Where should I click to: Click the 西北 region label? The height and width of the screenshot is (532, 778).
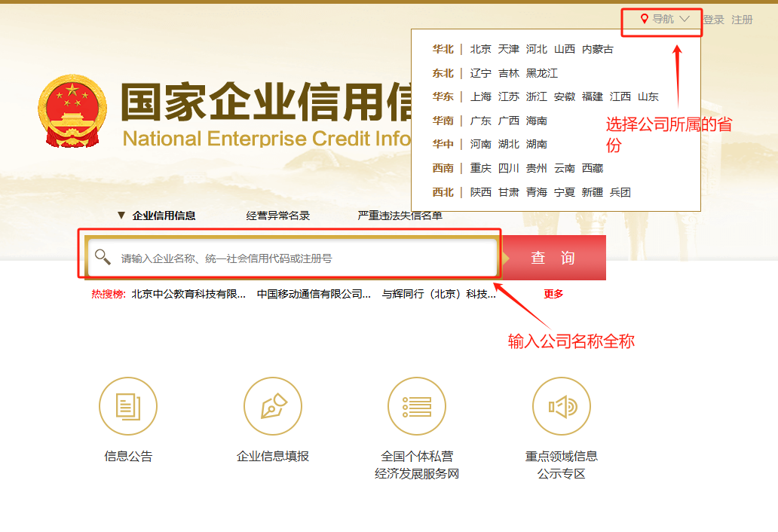pos(443,192)
